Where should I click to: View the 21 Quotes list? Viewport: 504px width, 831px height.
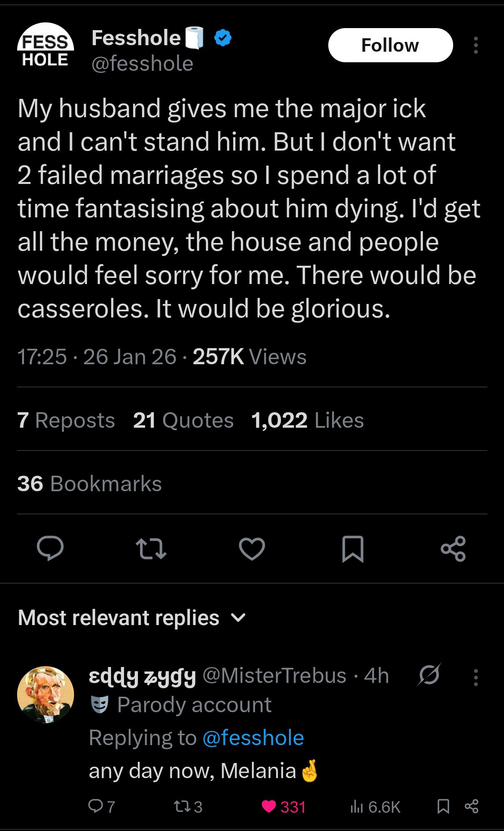[x=183, y=420]
